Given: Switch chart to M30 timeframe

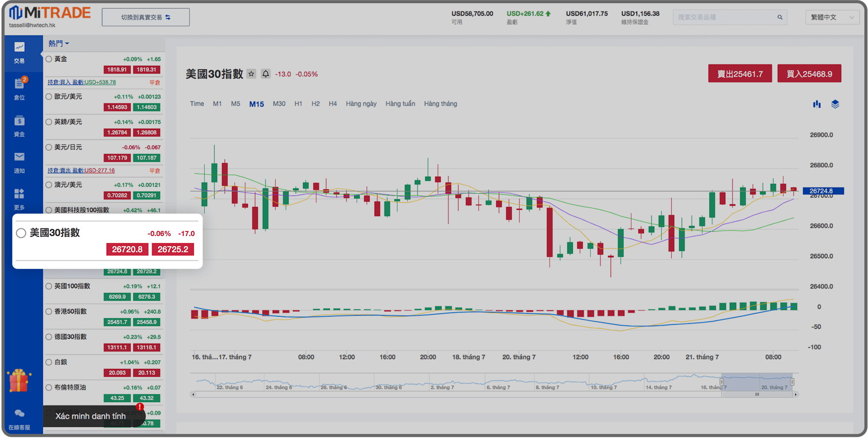Looking at the screenshot, I should click(x=279, y=104).
